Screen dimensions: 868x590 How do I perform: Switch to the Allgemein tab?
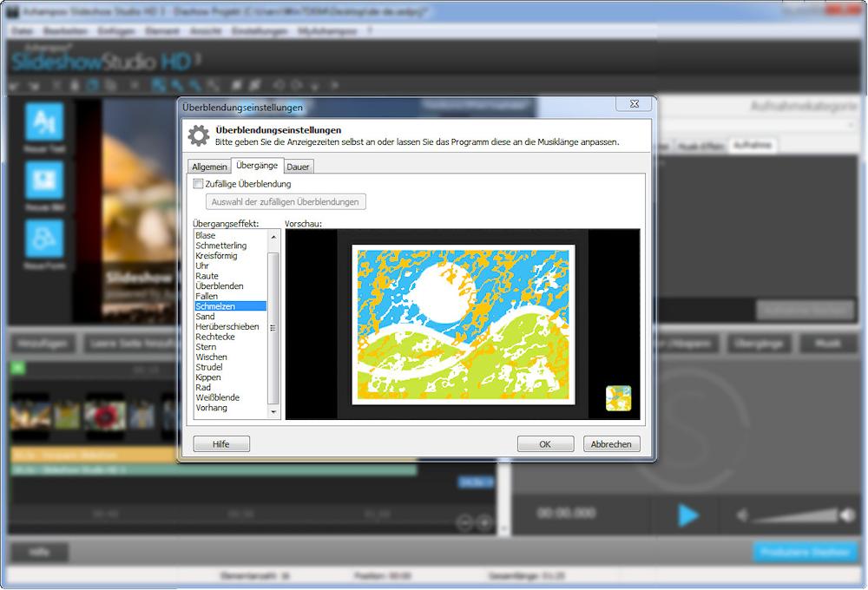209,167
